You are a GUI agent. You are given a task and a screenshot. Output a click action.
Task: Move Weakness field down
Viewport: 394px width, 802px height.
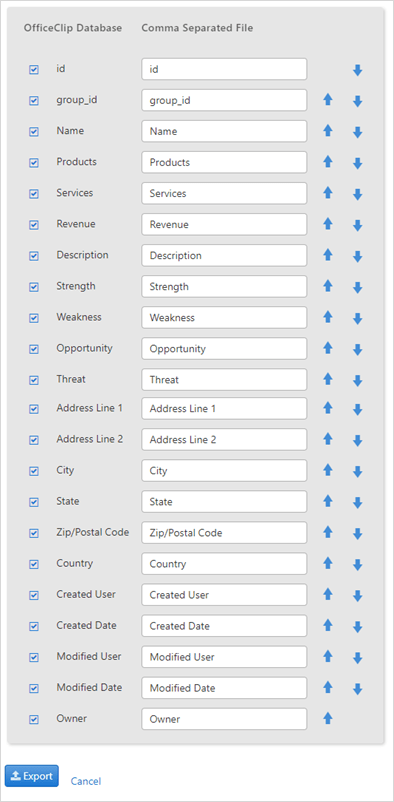(358, 319)
